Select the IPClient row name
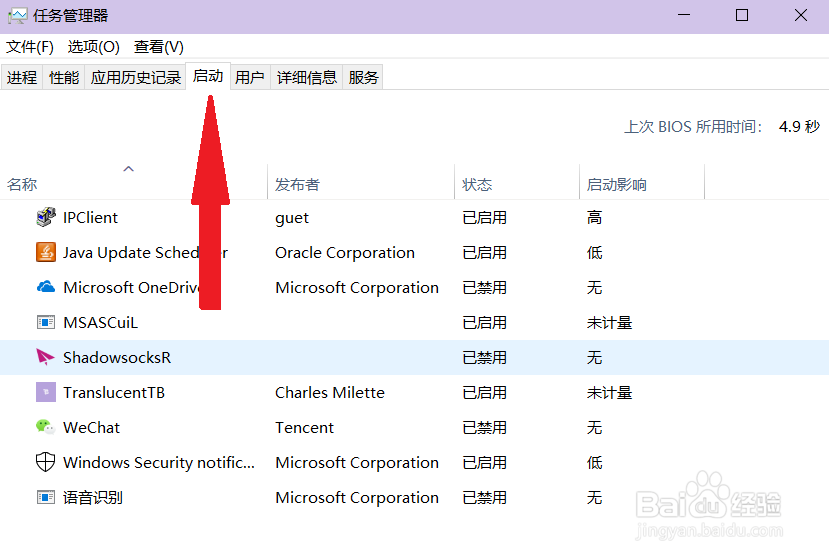Viewport: 829px width, 559px height. click(90, 217)
